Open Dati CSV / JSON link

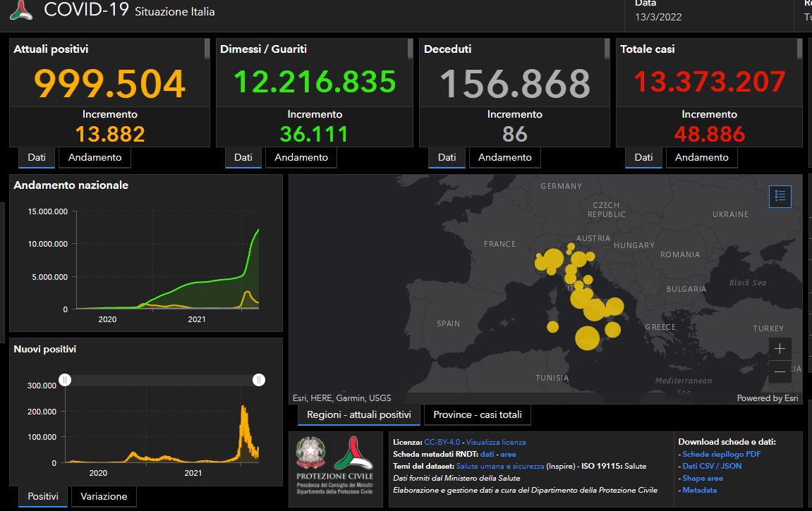[712, 466]
